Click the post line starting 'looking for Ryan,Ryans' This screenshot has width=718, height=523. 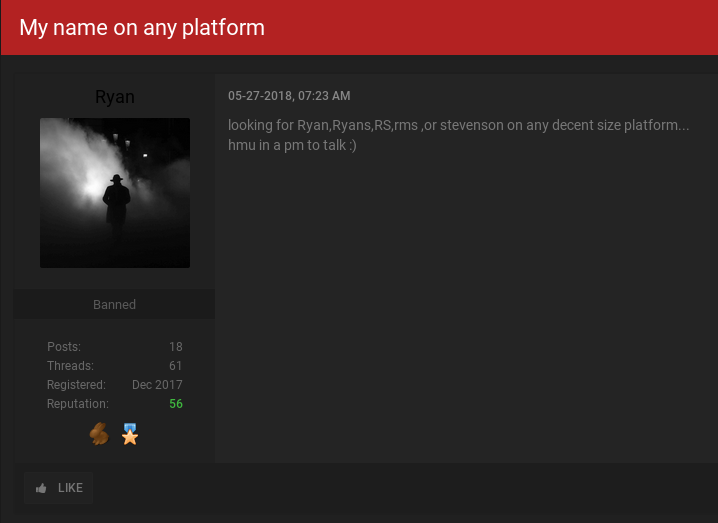pyautogui.click(x=458, y=125)
